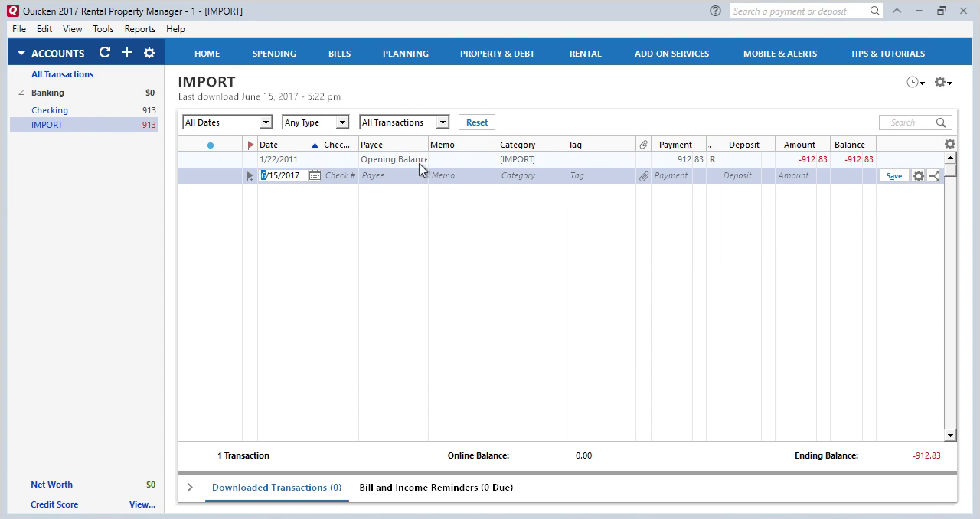This screenshot has height=519, width=980.
Task: Open the Reports menu
Action: click(x=140, y=29)
